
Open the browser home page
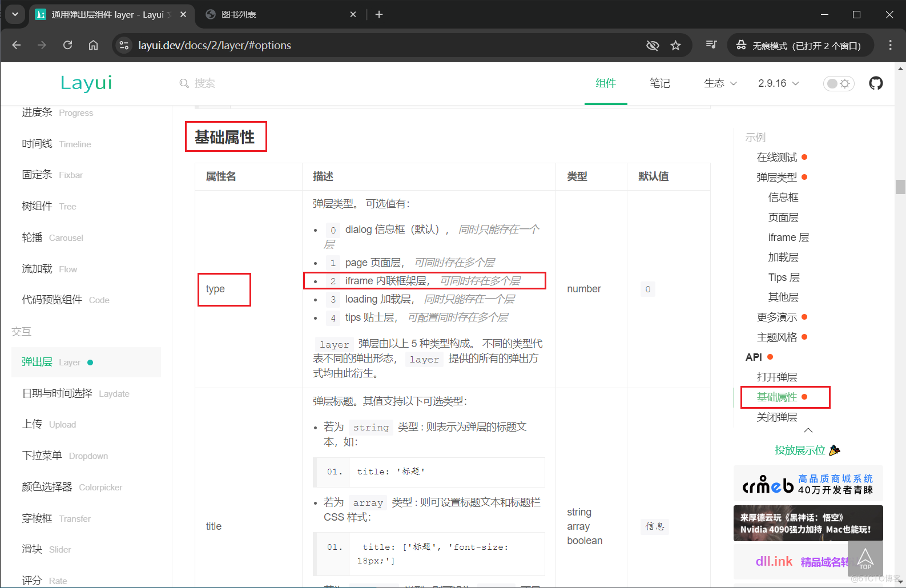pos(93,45)
